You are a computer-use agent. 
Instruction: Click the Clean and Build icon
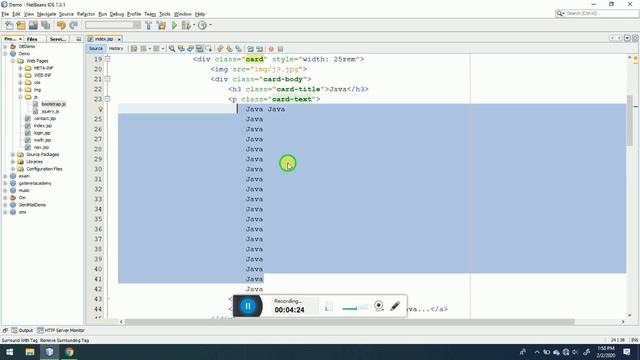(162, 25)
